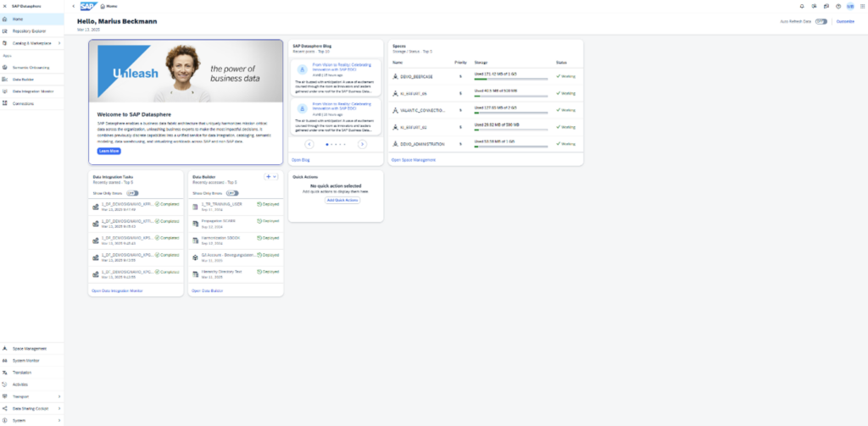Expand the System menu in the sidebar
The image size is (868, 426).
point(58,420)
